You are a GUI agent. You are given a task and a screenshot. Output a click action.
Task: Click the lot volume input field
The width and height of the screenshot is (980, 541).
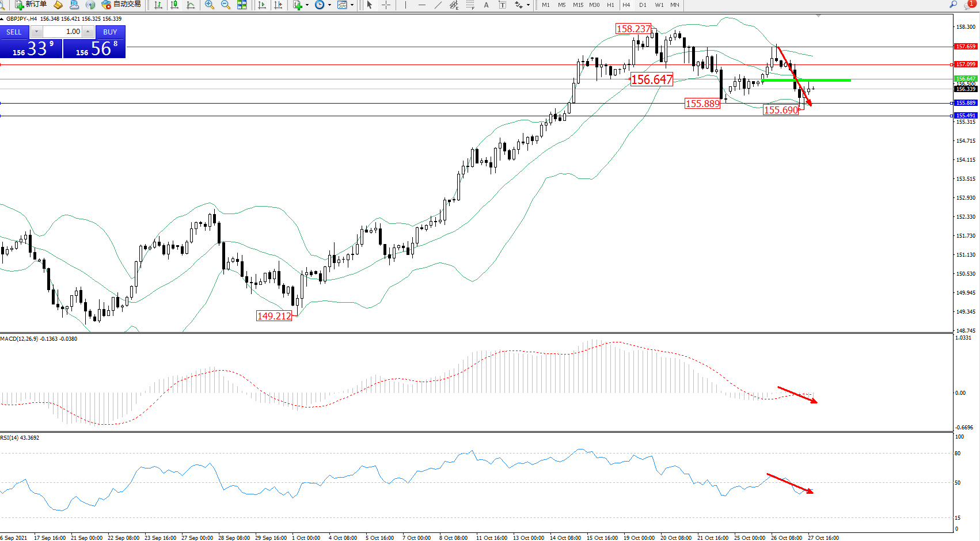[62, 32]
